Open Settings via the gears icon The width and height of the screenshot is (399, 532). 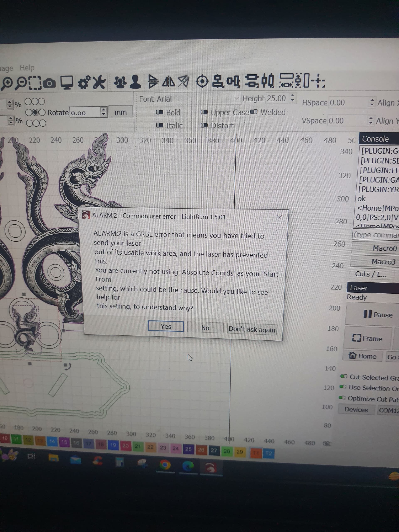pyautogui.click(x=84, y=82)
